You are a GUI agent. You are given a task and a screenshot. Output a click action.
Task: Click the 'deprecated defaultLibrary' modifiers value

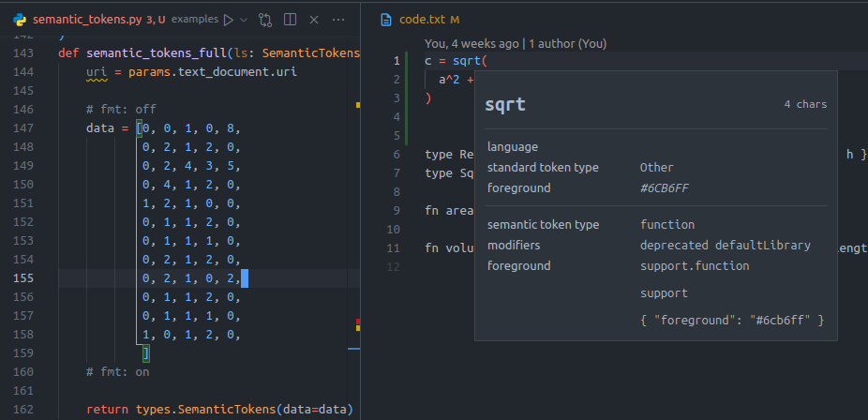[726, 245]
